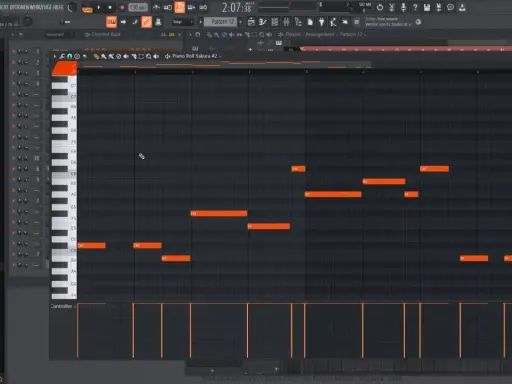
Task: Click volume knob of channel track 3
Action: point(25,73)
